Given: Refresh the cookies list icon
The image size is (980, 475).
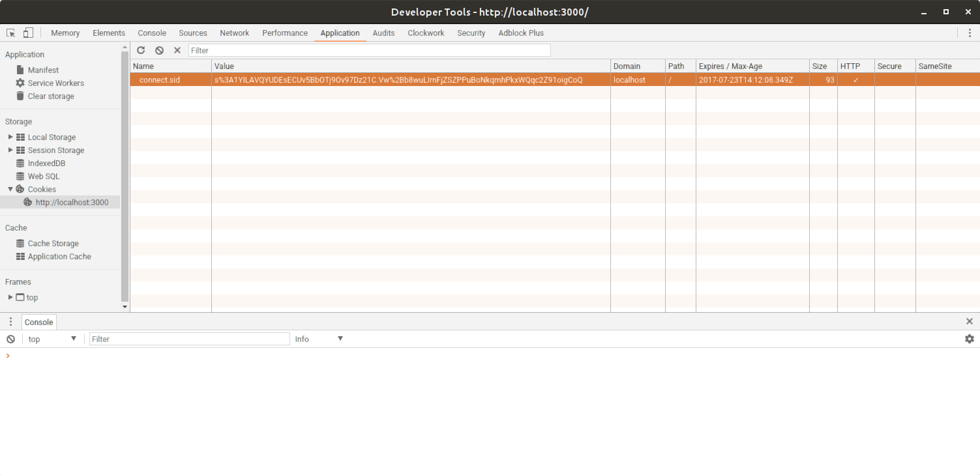Looking at the screenshot, I should coord(141,50).
